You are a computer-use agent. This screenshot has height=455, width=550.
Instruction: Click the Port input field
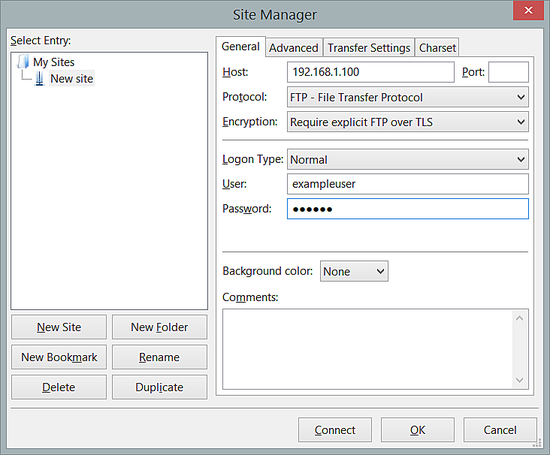508,72
